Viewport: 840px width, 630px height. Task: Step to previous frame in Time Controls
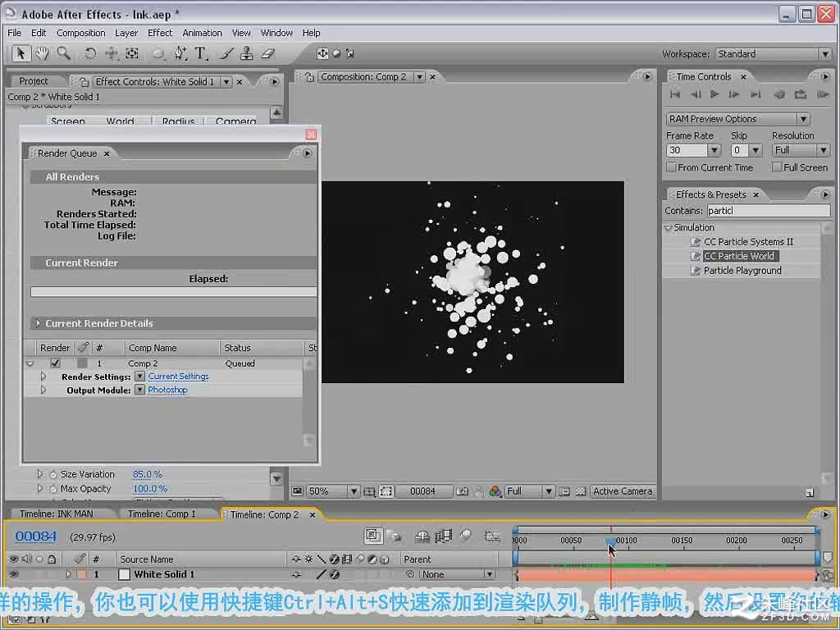(x=696, y=95)
